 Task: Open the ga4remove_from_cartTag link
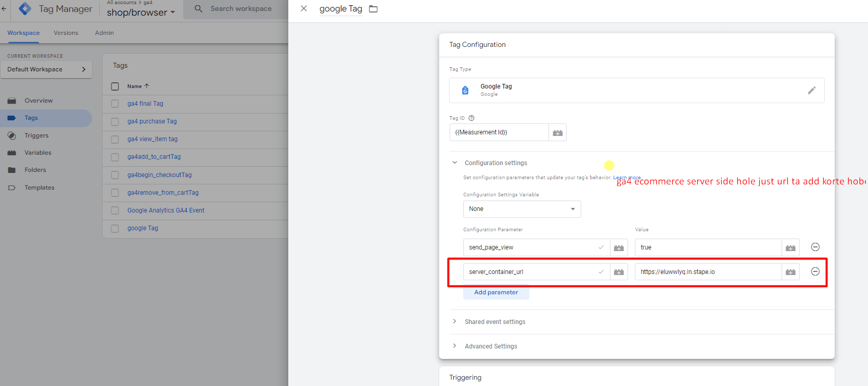[163, 193]
